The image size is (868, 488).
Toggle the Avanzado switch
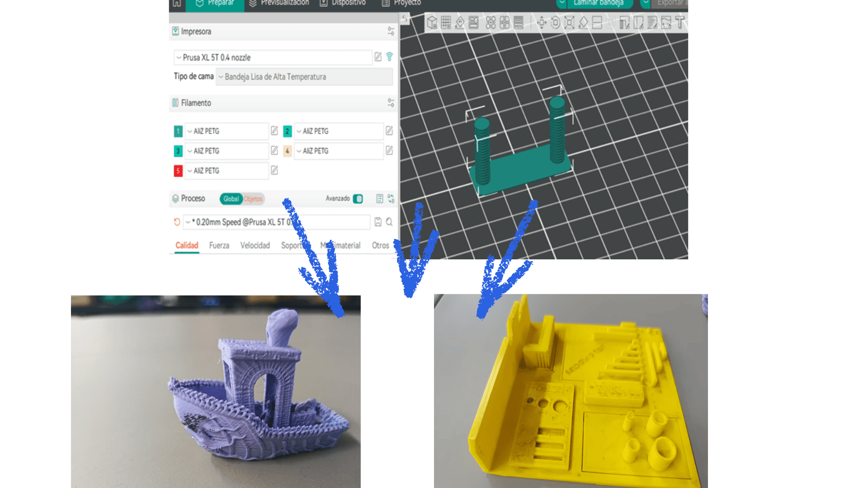click(x=358, y=199)
